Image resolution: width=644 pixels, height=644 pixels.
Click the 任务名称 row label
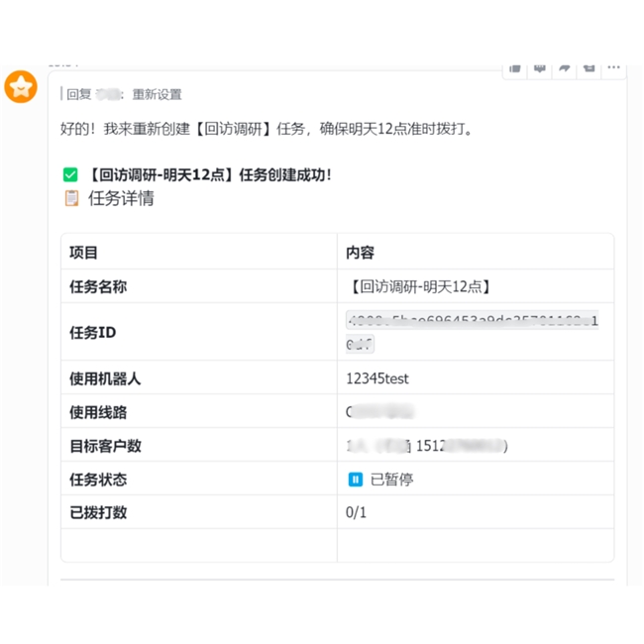coord(98,286)
